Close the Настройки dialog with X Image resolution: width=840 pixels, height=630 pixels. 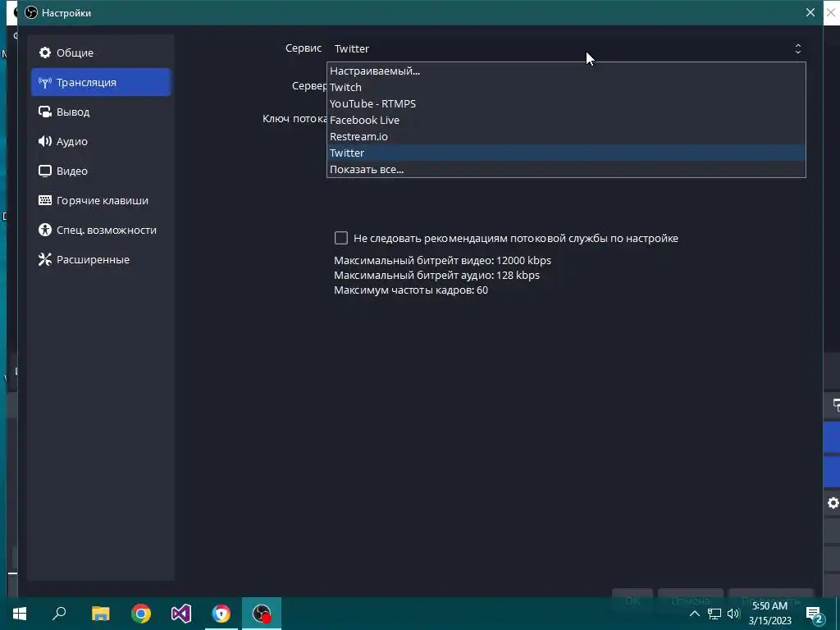pyautogui.click(x=810, y=12)
